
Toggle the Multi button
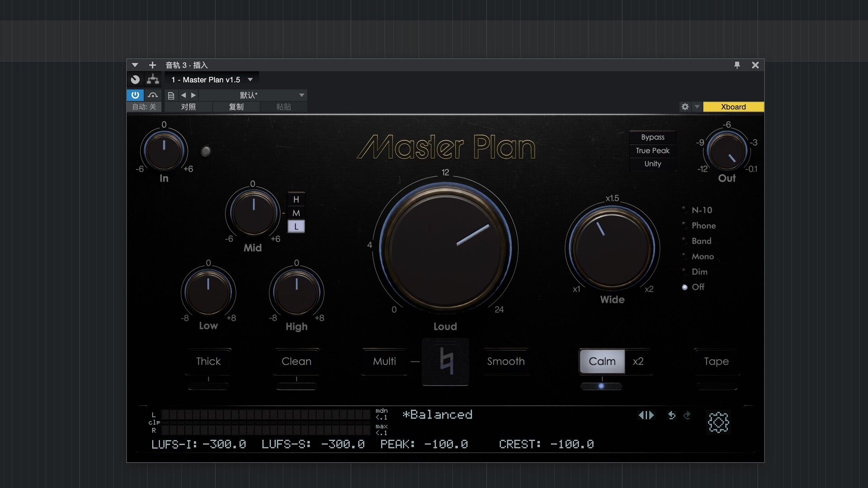pos(385,361)
